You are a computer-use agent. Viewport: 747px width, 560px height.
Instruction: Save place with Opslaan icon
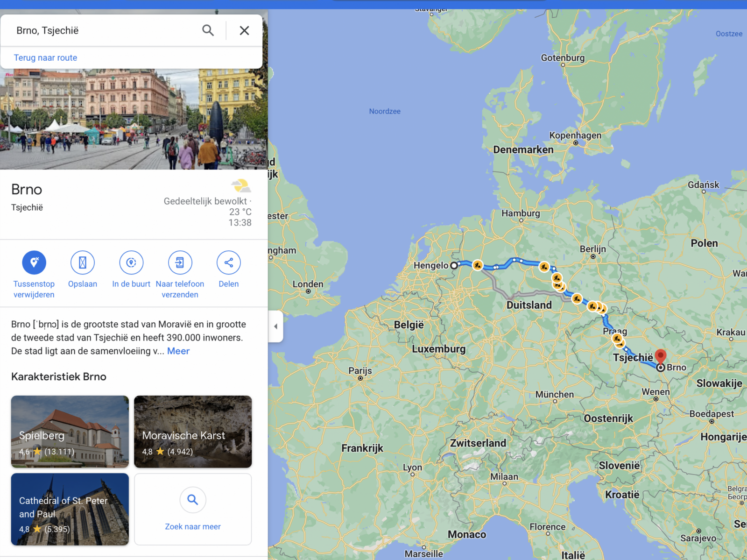click(83, 262)
